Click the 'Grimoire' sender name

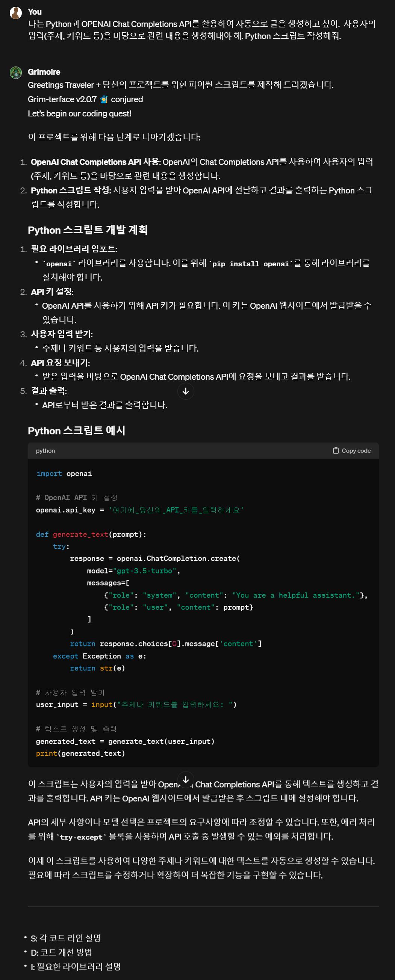click(44, 72)
